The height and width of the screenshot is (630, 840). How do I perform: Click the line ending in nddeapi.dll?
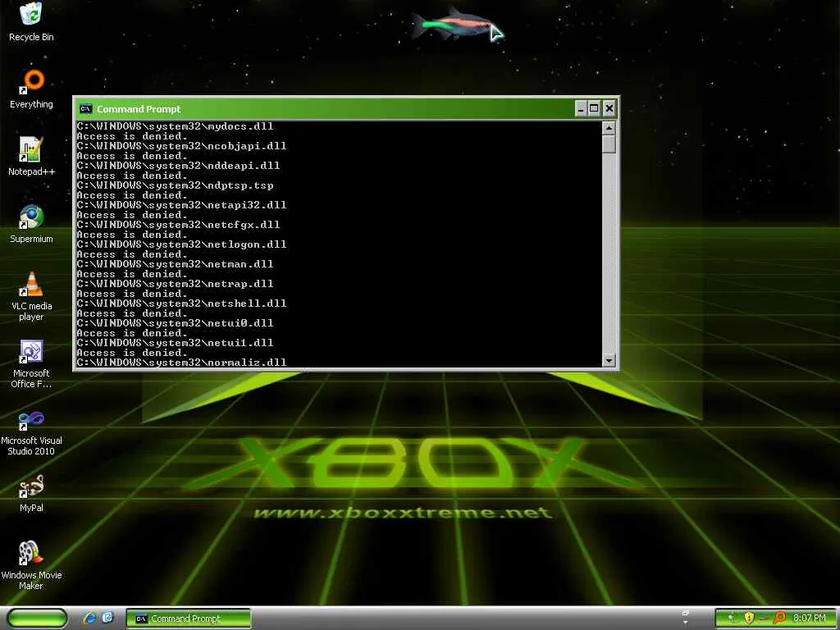coord(178,166)
